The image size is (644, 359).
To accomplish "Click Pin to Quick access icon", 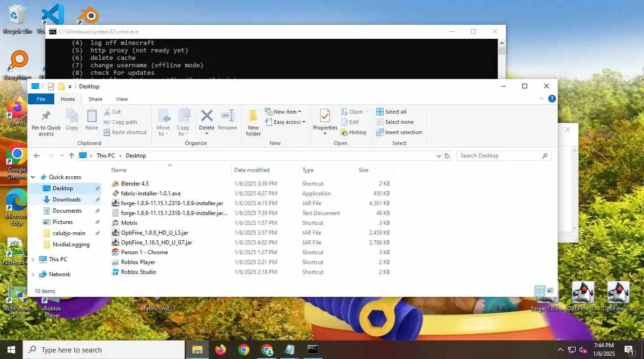I will [46, 116].
